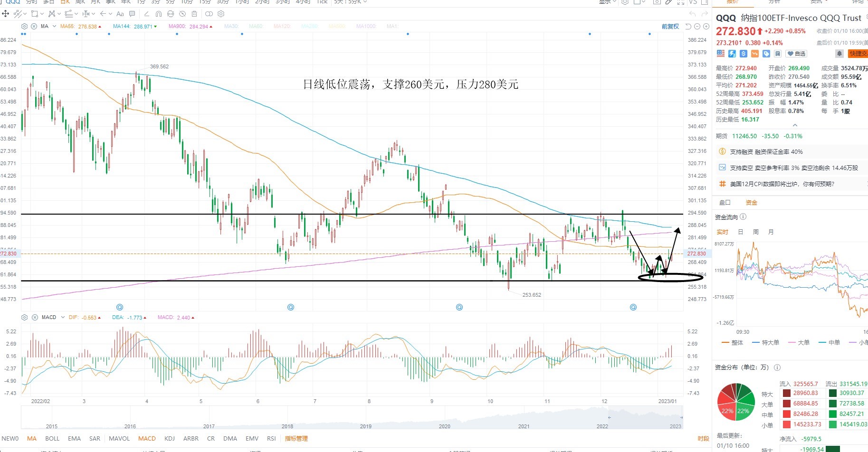Image resolution: width=868 pixels, height=452 pixels.
Task: Open MA indicator settings gear
Action: [x=25, y=27]
